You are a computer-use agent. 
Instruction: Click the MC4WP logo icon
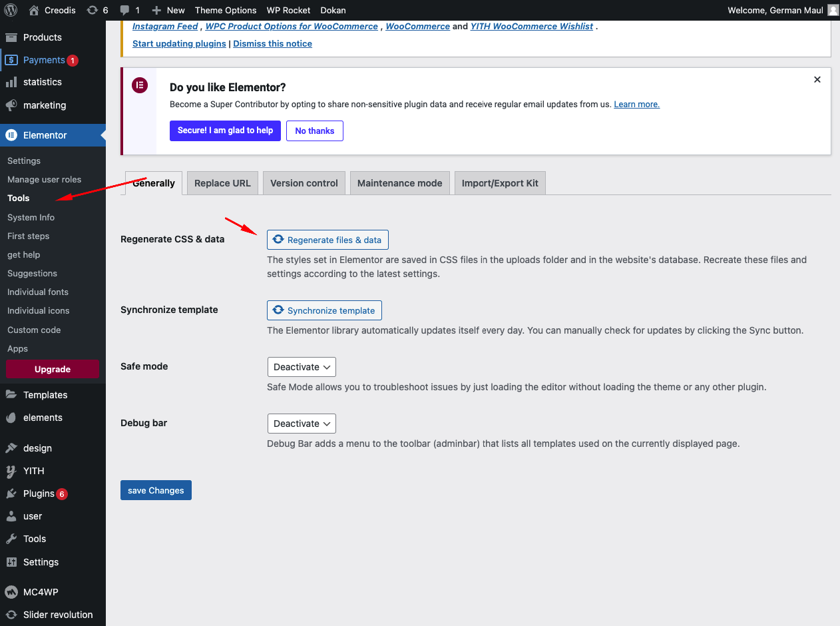pyautogui.click(x=11, y=592)
